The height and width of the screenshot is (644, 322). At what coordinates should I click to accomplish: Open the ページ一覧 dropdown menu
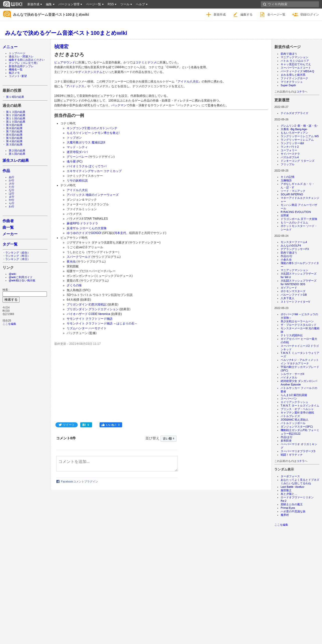95,4
